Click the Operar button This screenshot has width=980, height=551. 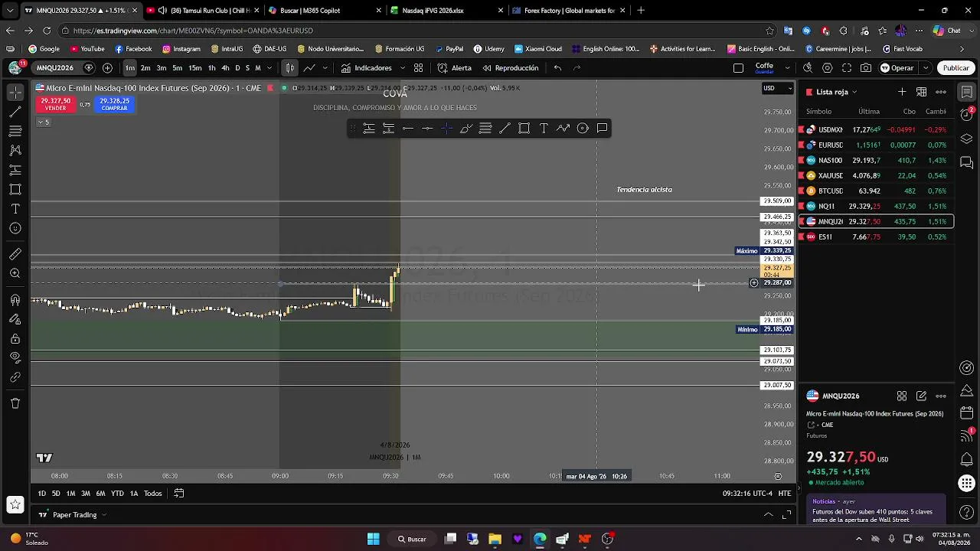coord(897,67)
